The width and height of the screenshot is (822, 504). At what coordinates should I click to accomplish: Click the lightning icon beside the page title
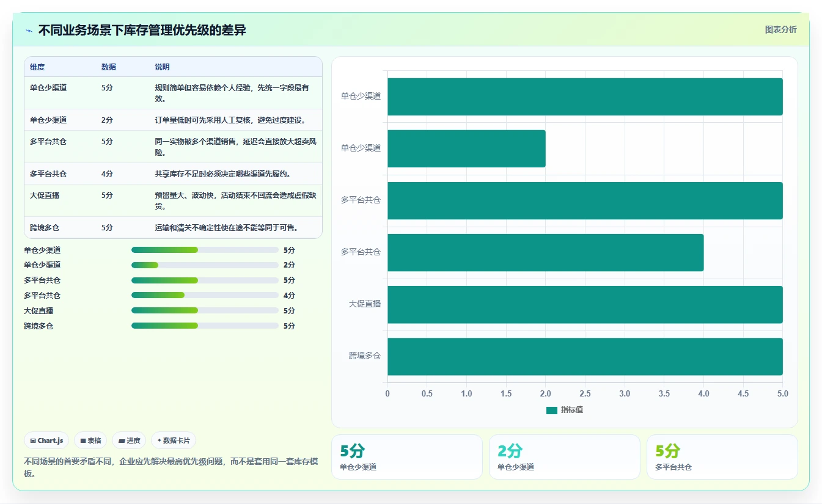coord(29,30)
